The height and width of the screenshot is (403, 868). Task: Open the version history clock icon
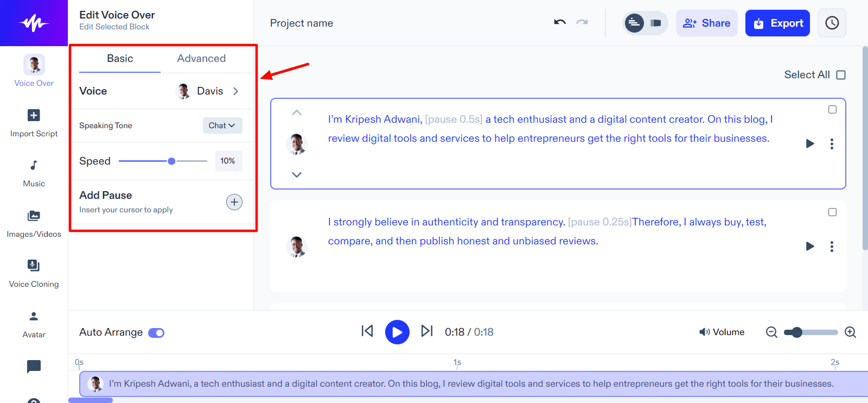832,23
